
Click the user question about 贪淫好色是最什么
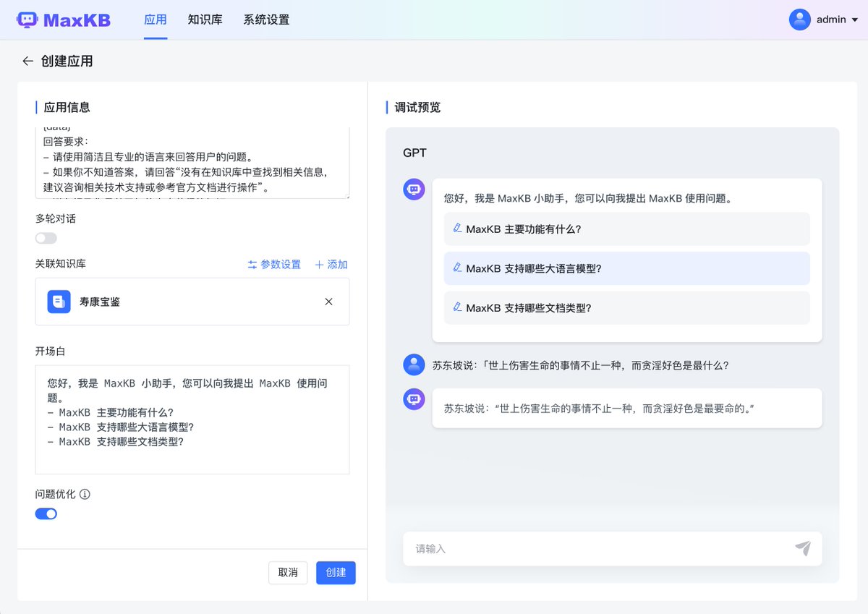point(581,365)
